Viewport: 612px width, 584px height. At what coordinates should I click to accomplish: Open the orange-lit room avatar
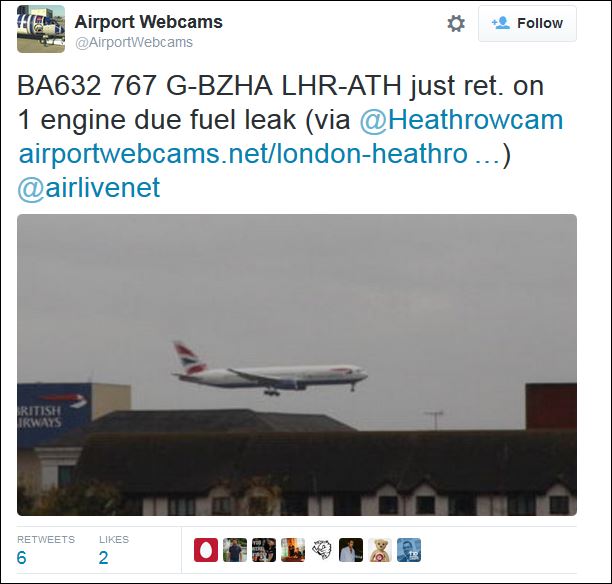click(293, 550)
